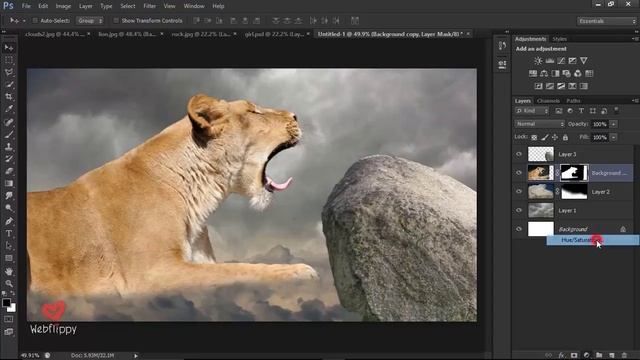Click the layer style fx button
The width and height of the screenshot is (640, 360).
[561, 355]
